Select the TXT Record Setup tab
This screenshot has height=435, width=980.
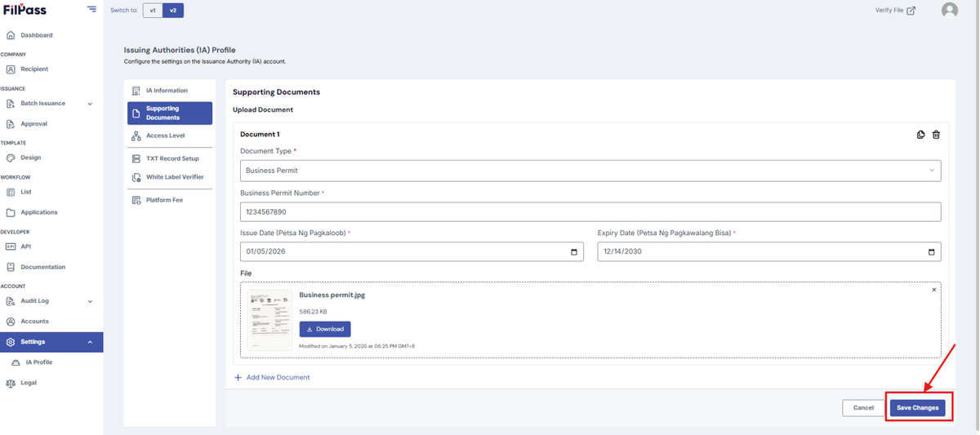point(170,158)
